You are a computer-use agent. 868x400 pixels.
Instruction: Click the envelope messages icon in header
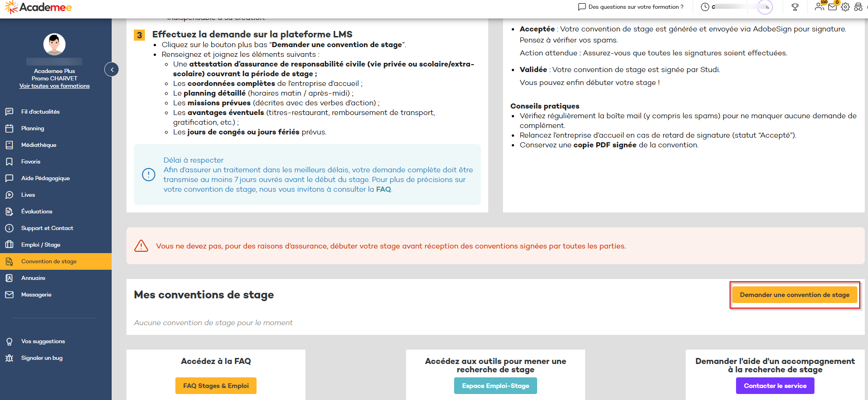(x=832, y=7)
